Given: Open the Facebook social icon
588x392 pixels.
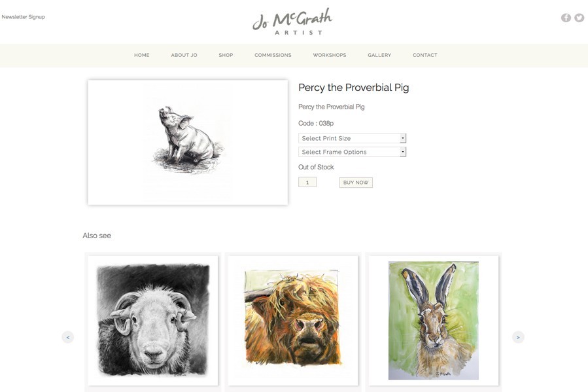Looking at the screenshot, I should (566, 18).
